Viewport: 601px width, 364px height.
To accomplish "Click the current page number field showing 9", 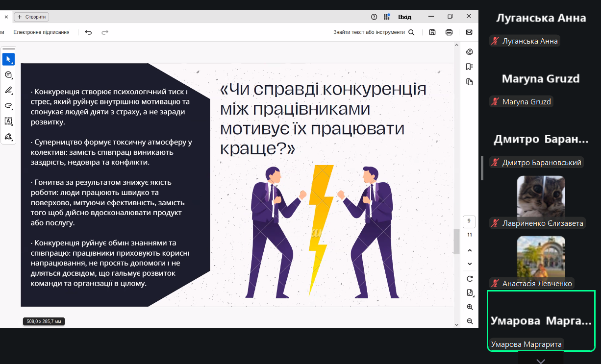I will coord(469,221).
